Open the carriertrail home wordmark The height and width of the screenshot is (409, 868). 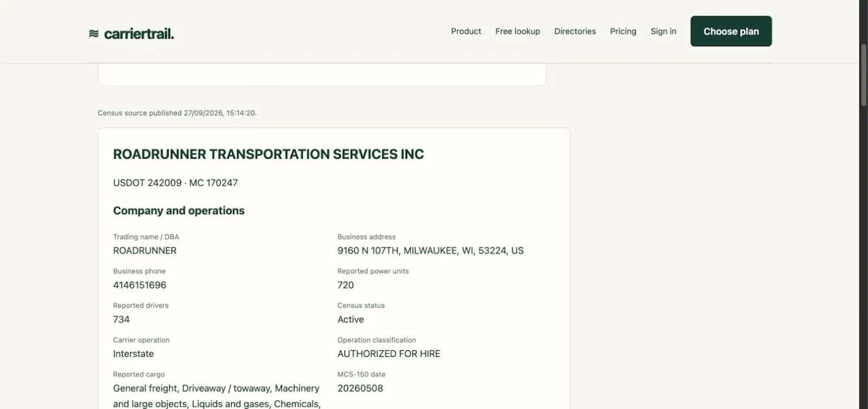pos(139,34)
